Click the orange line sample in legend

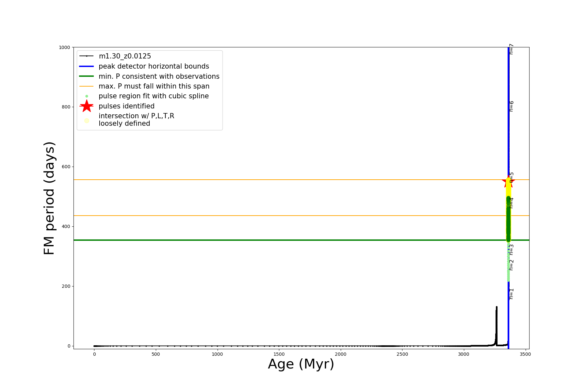(x=87, y=86)
